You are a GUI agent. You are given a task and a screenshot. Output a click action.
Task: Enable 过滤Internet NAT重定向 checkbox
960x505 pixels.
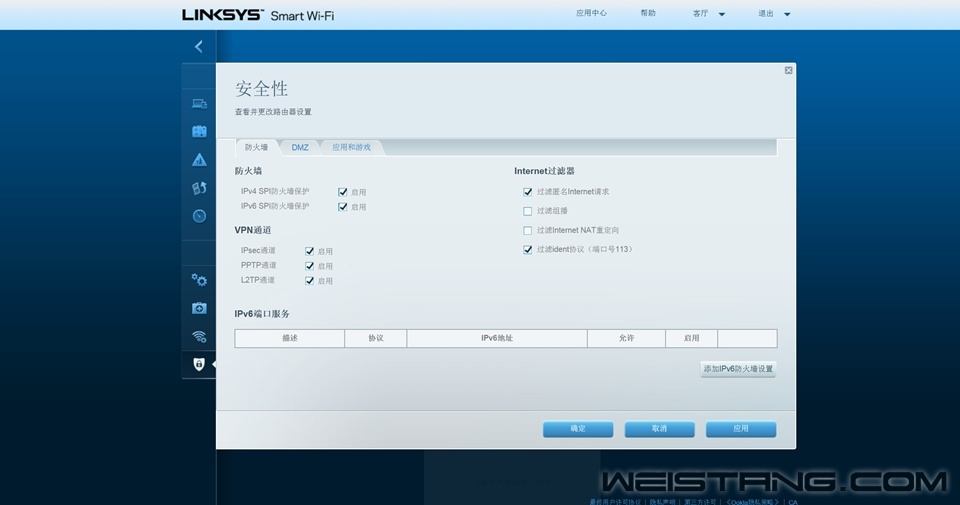pyautogui.click(x=528, y=230)
